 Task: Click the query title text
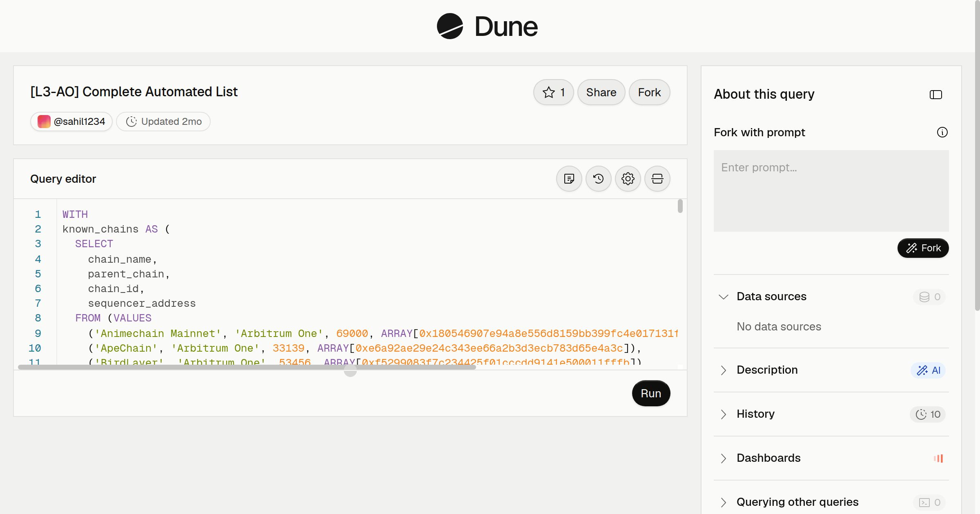click(x=134, y=92)
